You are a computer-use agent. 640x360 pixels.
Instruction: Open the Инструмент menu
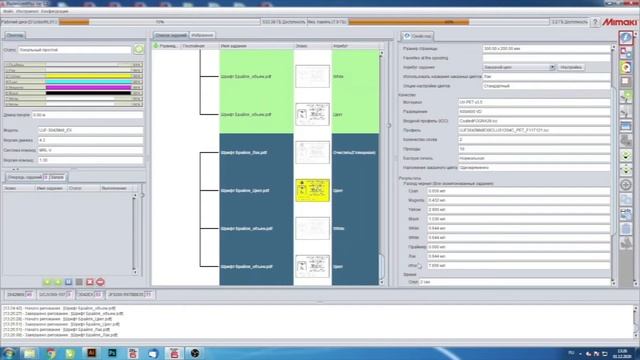[x=27, y=11]
